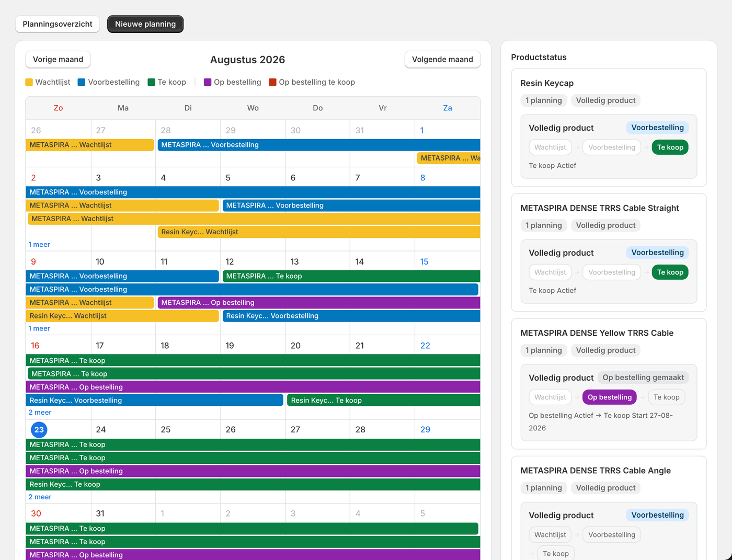Screen dimensions: 732x560
Task: Open Resin Keycap Te koop event in August 23 week
Action: coord(253,485)
